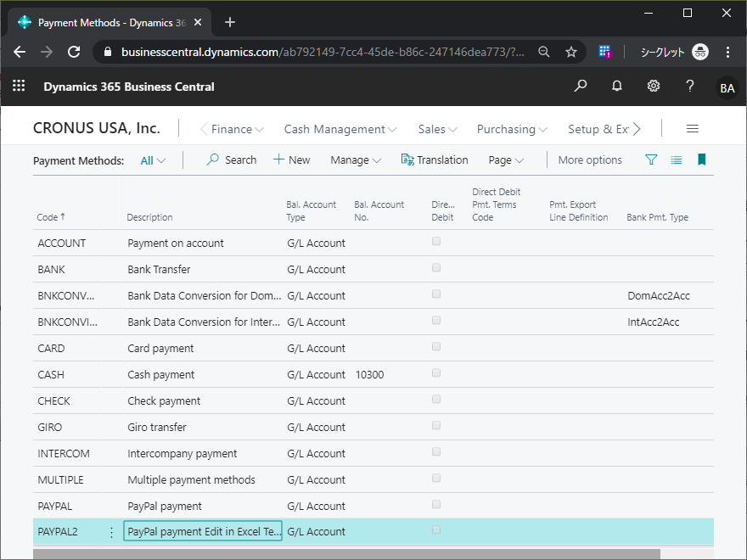Open the Manage dropdown menu

tap(356, 160)
